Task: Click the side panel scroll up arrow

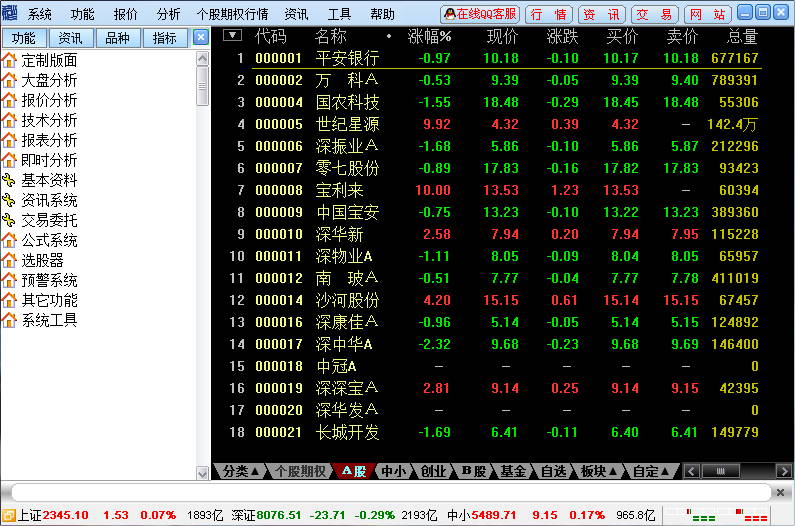Action: click(x=202, y=58)
